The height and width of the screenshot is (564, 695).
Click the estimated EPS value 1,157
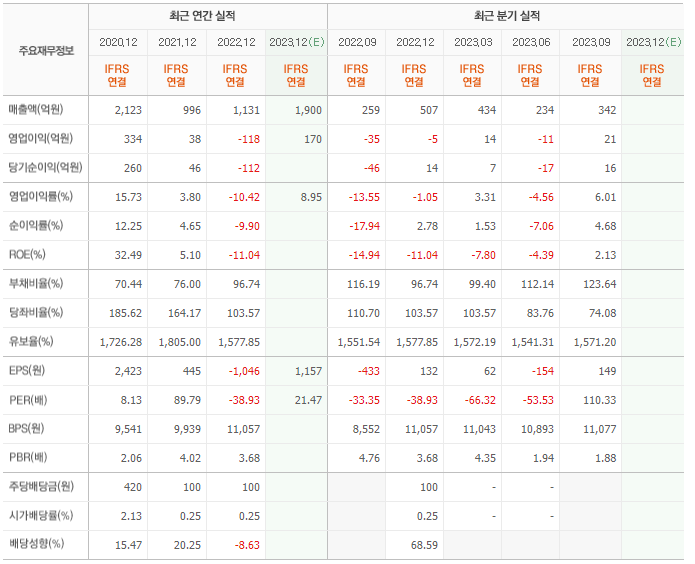(x=308, y=371)
